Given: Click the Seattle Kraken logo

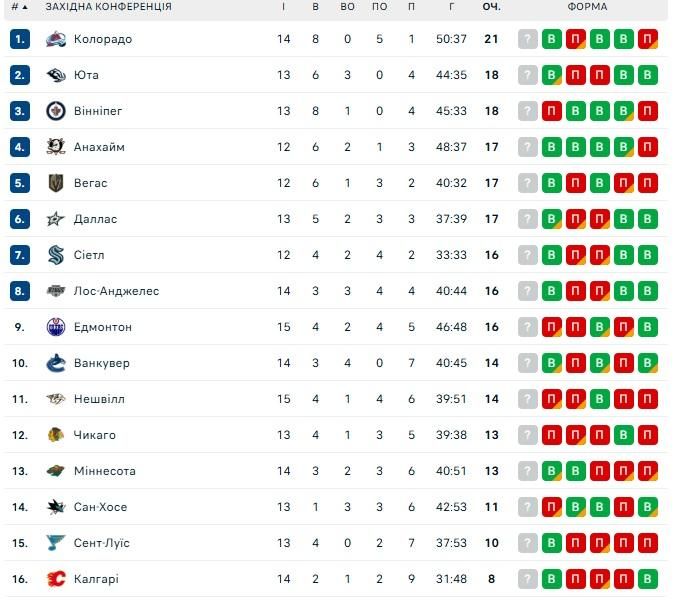Looking at the screenshot, I should (56, 256).
